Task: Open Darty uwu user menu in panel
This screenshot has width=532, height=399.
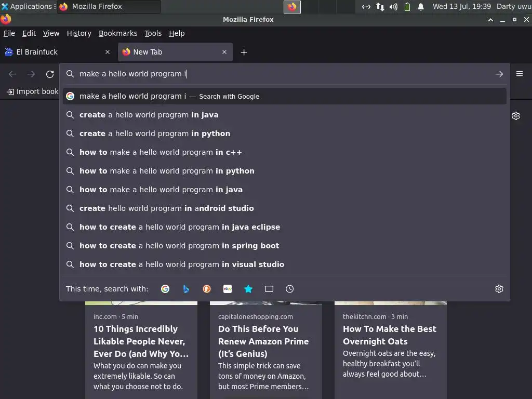Action: [x=514, y=6]
